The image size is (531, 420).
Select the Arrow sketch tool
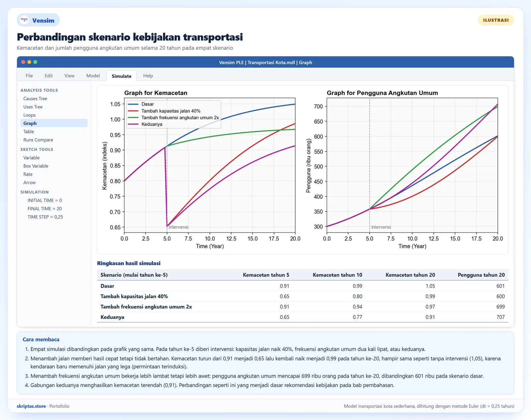click(x=30, y=183)
